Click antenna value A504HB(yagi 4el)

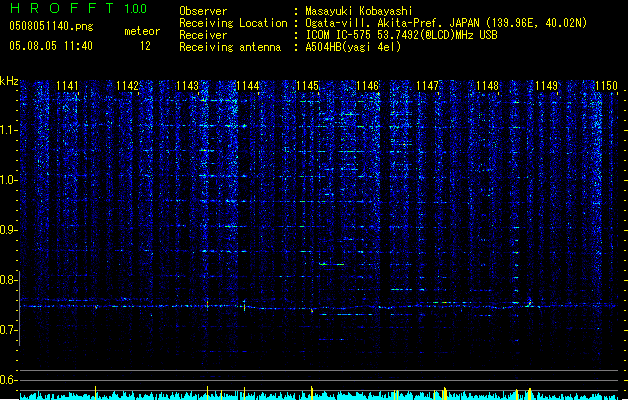pyautogui.click(x=353, y=47)
